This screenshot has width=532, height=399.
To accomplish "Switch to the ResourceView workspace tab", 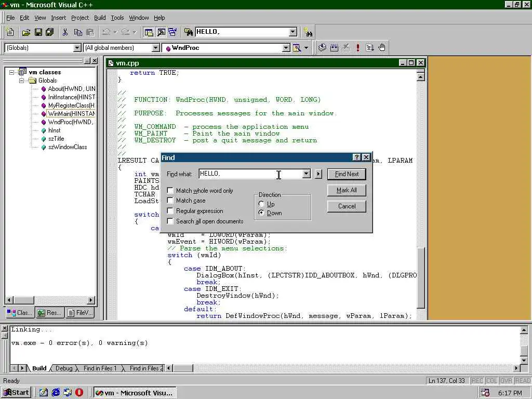I will tap(50, 313).
